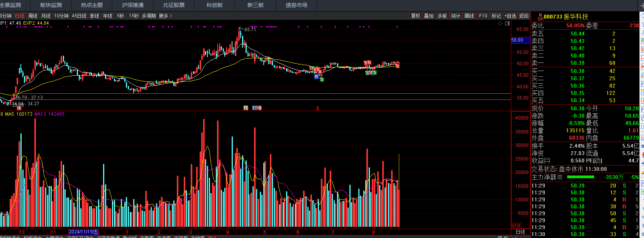The height and width of the screenshot is (238, 644).
Task: Click the 财增 badge under the price chart
Action: click(x=257, y=108)
